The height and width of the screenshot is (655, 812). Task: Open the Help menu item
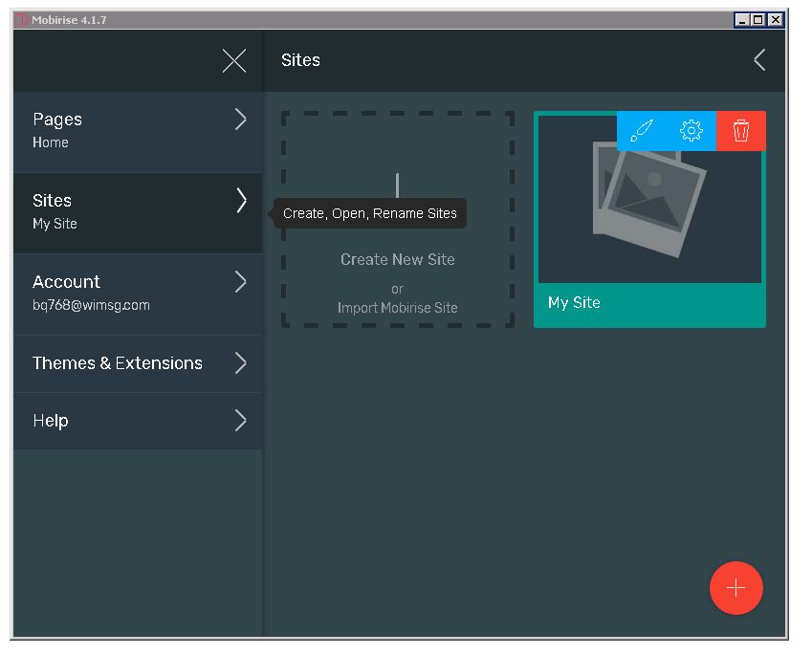(x=138, y=421)
